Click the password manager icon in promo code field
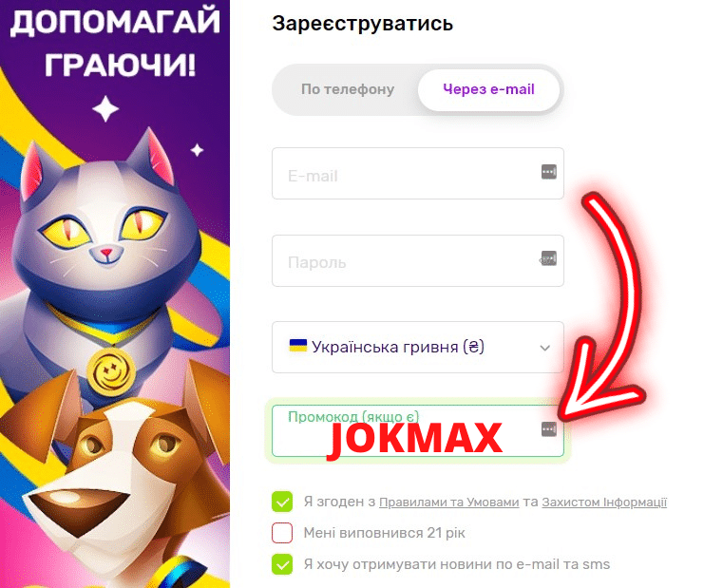 coord(548,429)
